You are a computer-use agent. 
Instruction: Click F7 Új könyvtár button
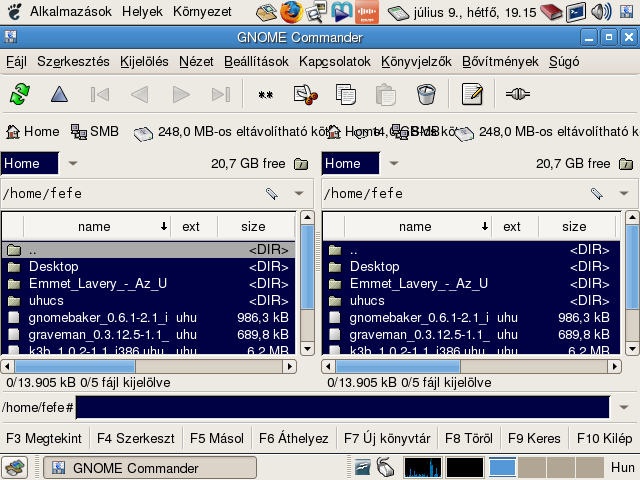tap(387, 438)
